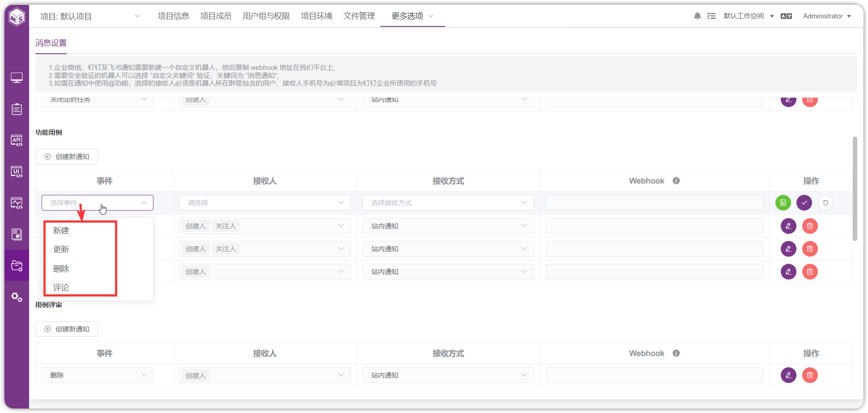Screen dimensions: 868x413
Task: Open the Administrator user menu
Action: [827, 16]
